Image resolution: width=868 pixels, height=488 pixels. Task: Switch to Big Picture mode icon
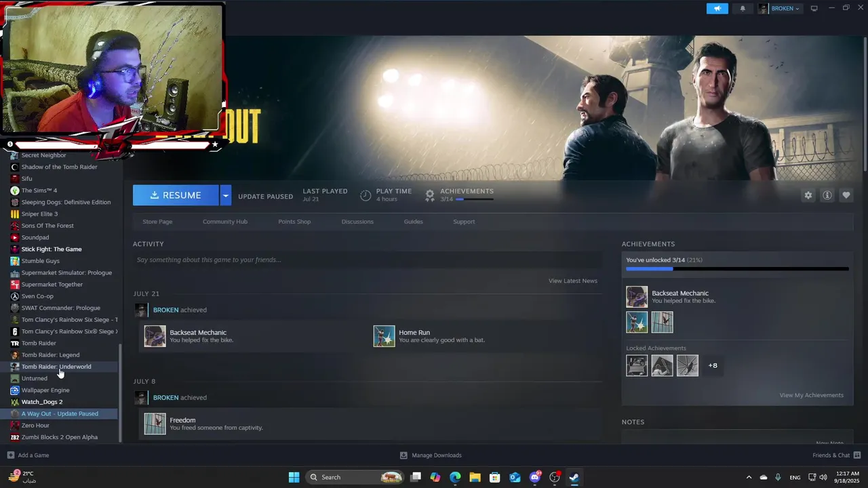(x=814, y=8)
